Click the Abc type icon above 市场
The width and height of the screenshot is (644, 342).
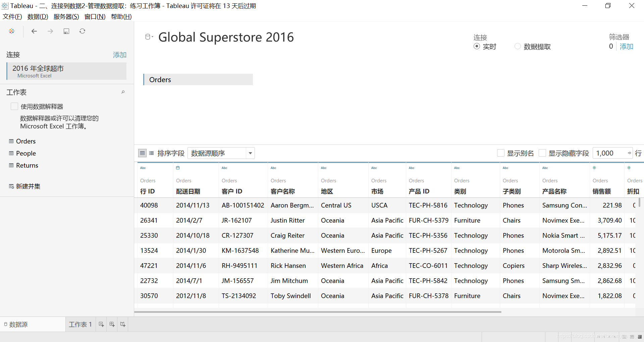tap(374, 168)
